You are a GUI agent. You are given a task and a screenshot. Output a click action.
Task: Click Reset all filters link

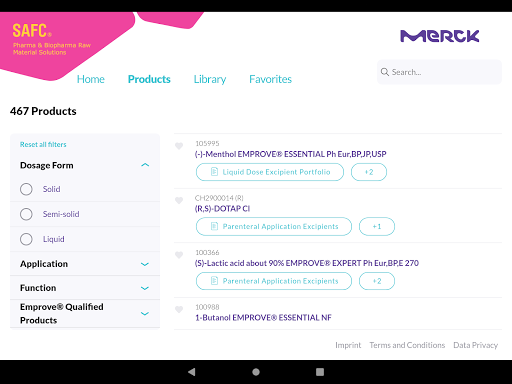[x=43, y=144]
